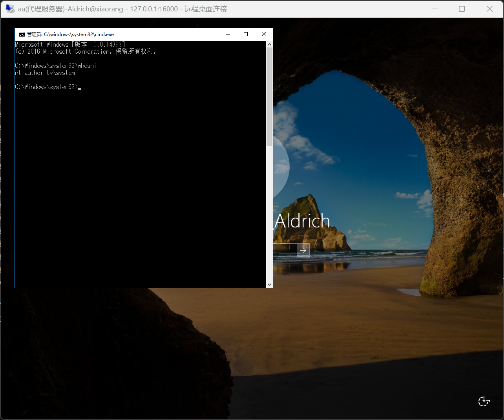Click the cmd scrollbar up arrow

[x=269, y=44]
